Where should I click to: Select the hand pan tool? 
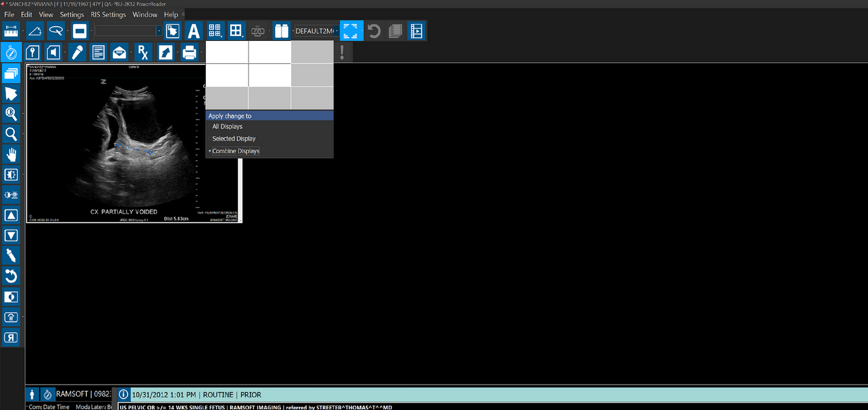[11, 154]
